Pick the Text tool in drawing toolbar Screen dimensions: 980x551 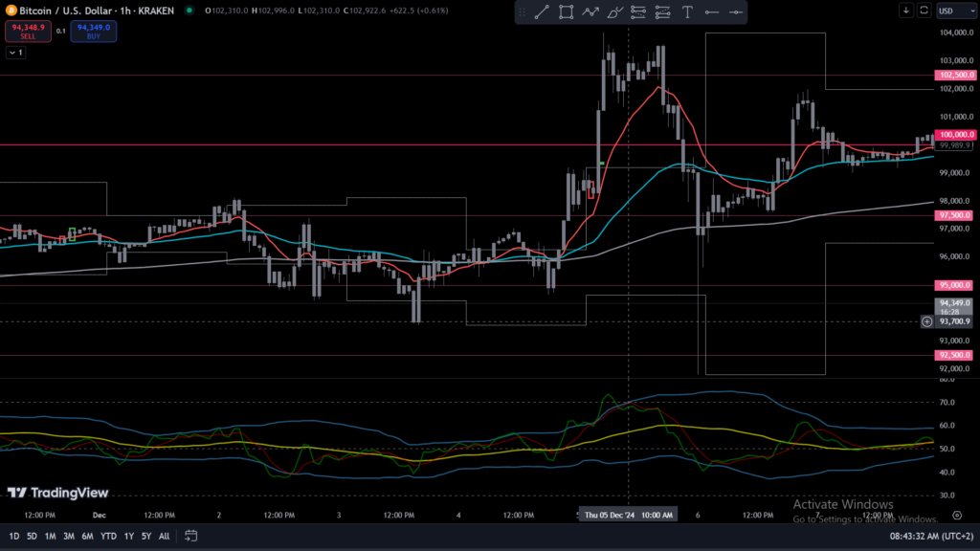click(687, 12)
